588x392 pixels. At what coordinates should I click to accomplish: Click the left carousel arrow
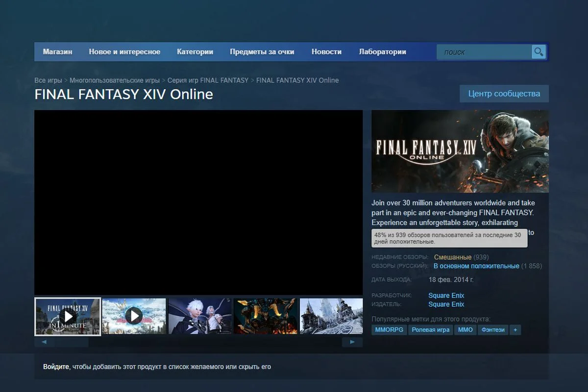click(43, 342)
